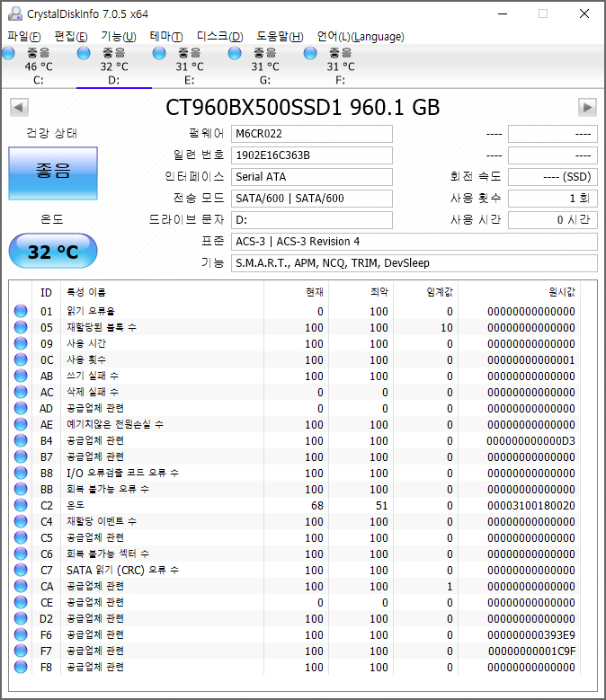The image size is (606, 700).
Task: Click the CrystalDiskInfo app icon in title bar
Action: click(13, 13)
